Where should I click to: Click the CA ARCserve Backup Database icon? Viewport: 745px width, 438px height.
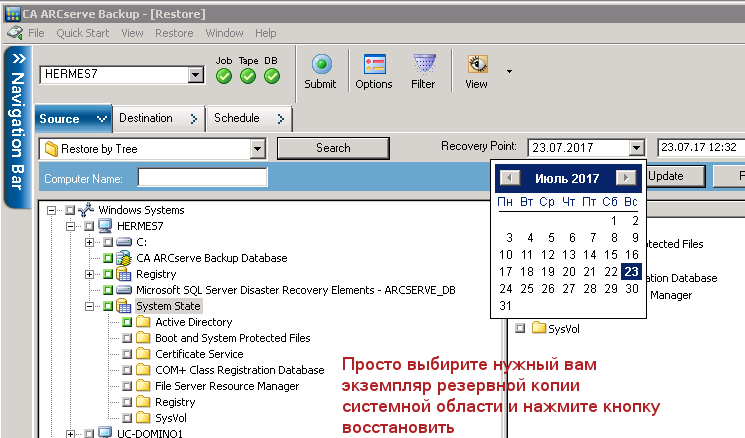tap(124, 258)
